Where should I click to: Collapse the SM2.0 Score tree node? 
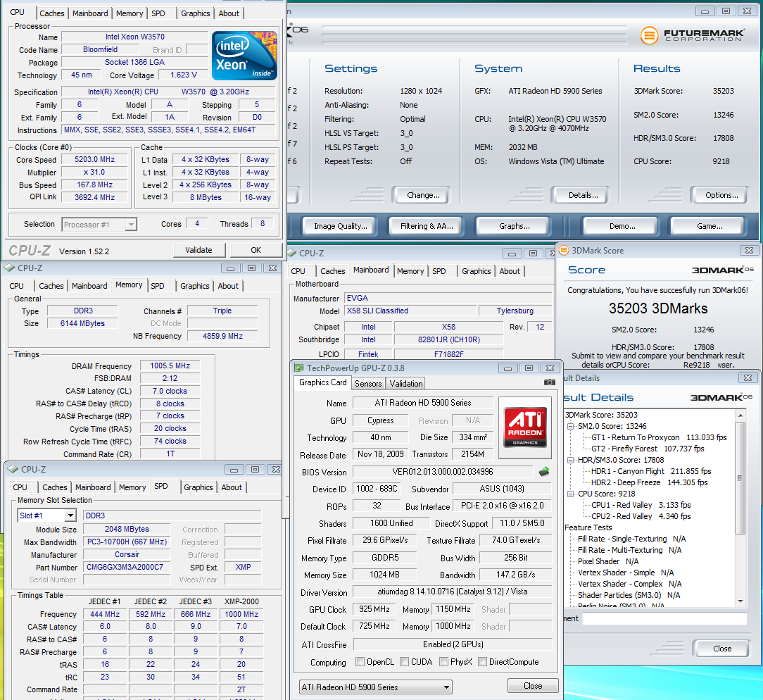(x=571, y=426)
